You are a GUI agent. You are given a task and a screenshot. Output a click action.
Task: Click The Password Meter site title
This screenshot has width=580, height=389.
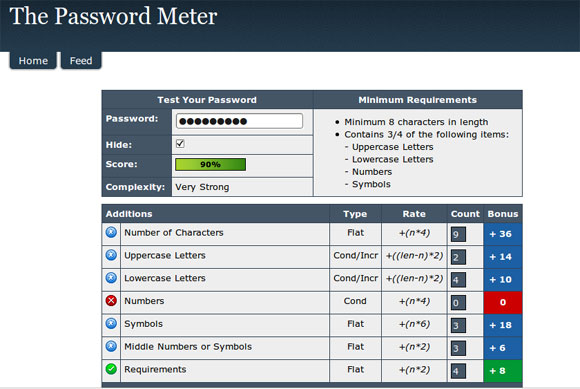click(113, 16)
